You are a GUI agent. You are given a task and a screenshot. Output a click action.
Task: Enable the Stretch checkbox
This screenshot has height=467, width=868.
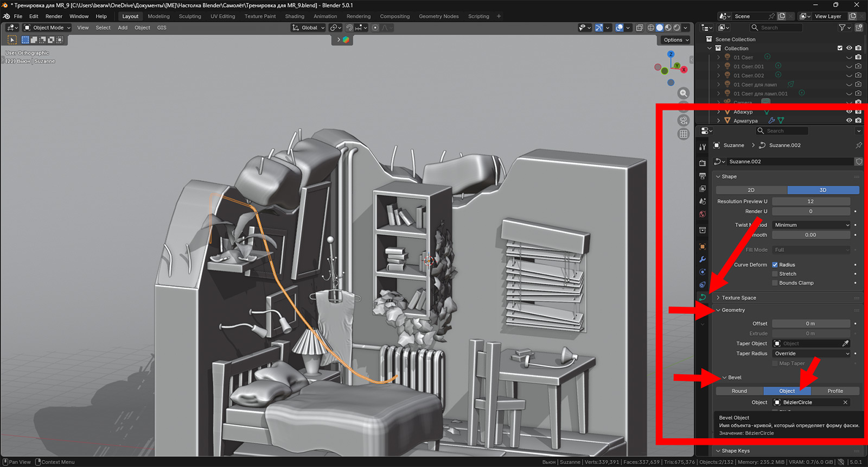[x=775, y=274]
